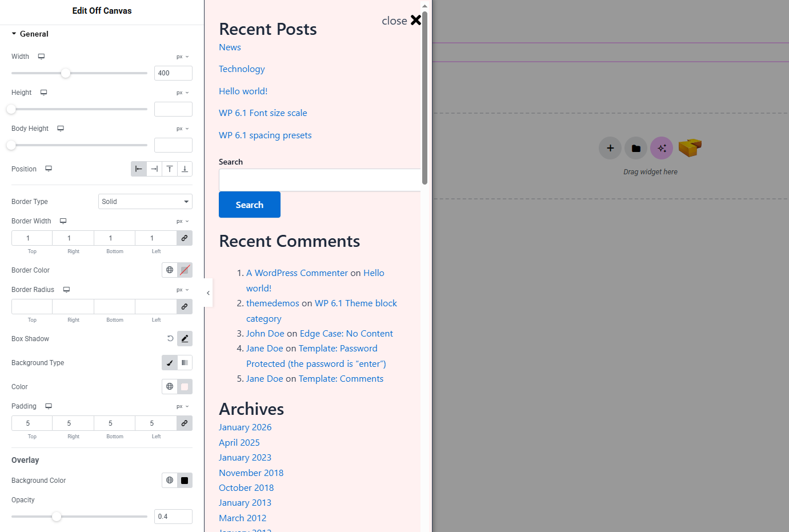Open Width responsive device icon
This screenshot has width=789, height=532.
41,57
